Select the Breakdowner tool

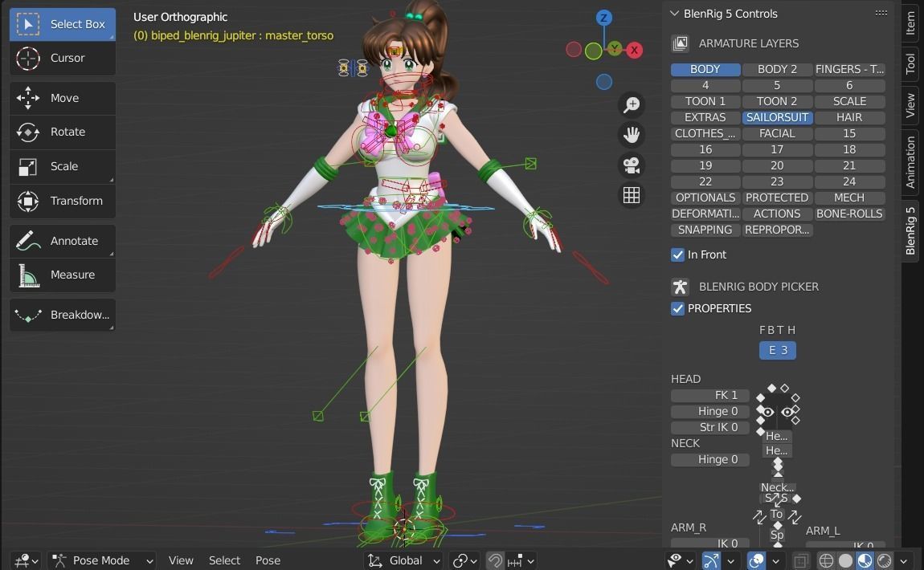coord(63,315)
